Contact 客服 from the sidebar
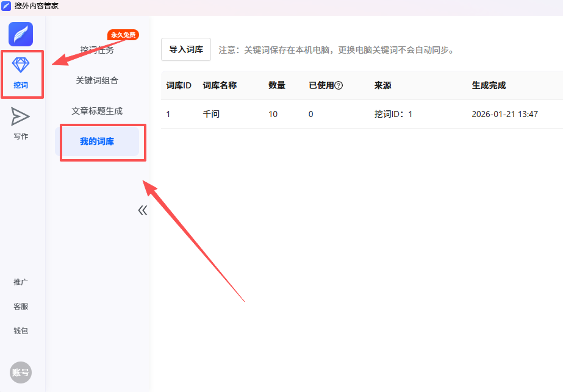The width and height of the screenshot is (563, 392). [x=21, y=307]
